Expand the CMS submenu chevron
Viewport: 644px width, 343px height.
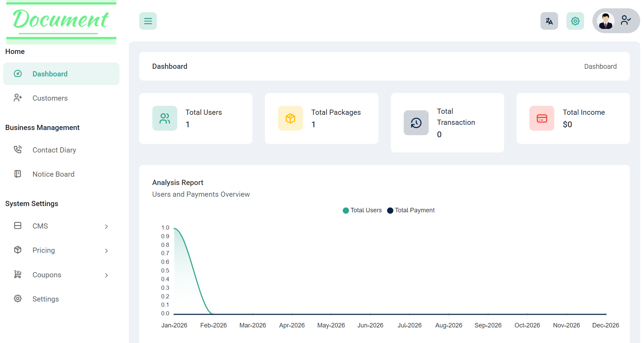[106, 226]
